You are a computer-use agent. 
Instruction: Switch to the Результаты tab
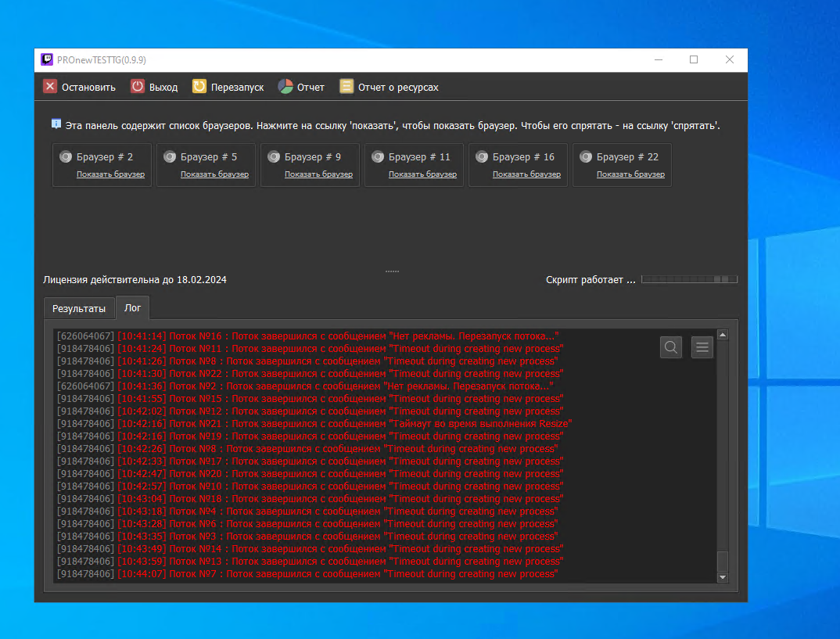click(79, 308)
